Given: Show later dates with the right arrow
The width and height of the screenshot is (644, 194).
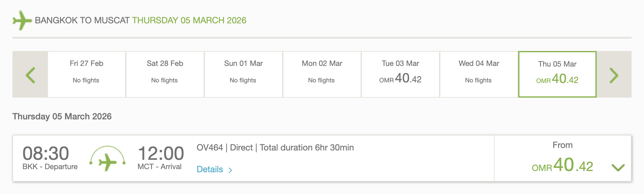Looking at the screenshot, I should 613,75.
